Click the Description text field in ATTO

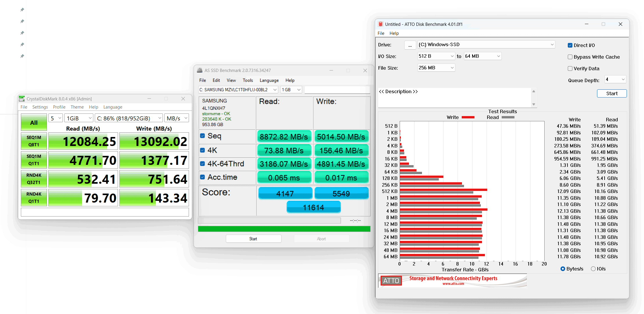point(454,98)
